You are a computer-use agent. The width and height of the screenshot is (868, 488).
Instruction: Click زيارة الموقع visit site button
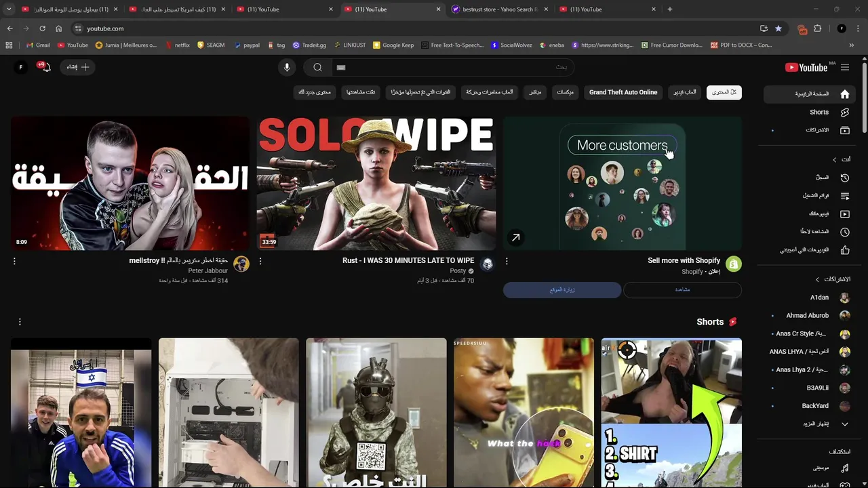click(562, 290)
